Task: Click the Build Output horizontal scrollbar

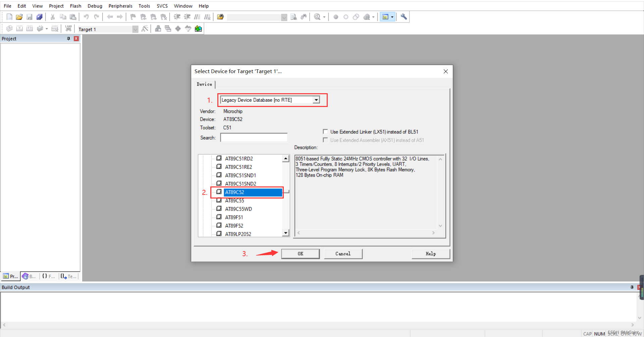Action: coord(318,325)
